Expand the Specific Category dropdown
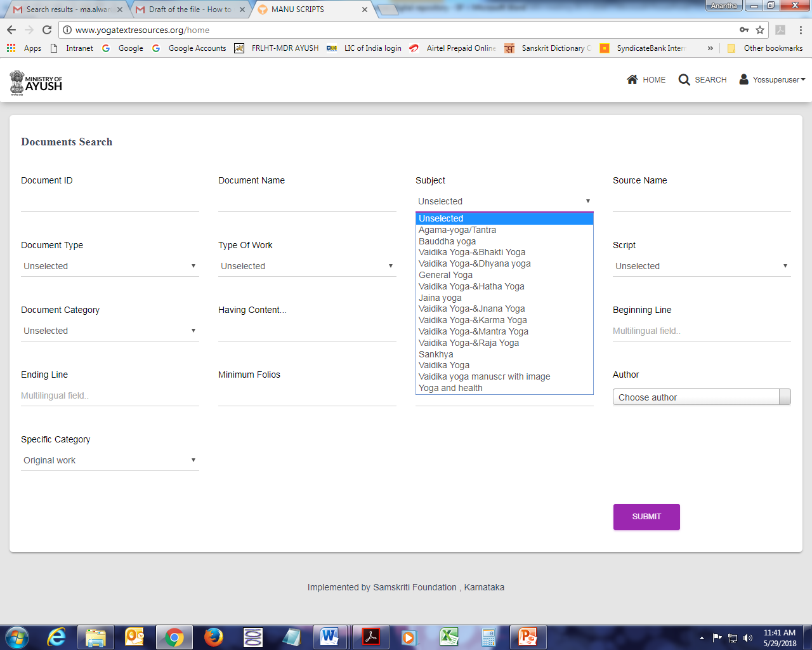Image resolution: width=812 pixels, height=650 pixels. click(x=110, y=460)
